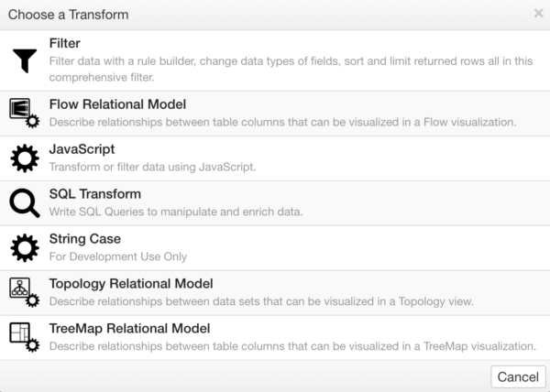Choose the Flow Relational Model title
550x392 pixels.
click(117, 104)
